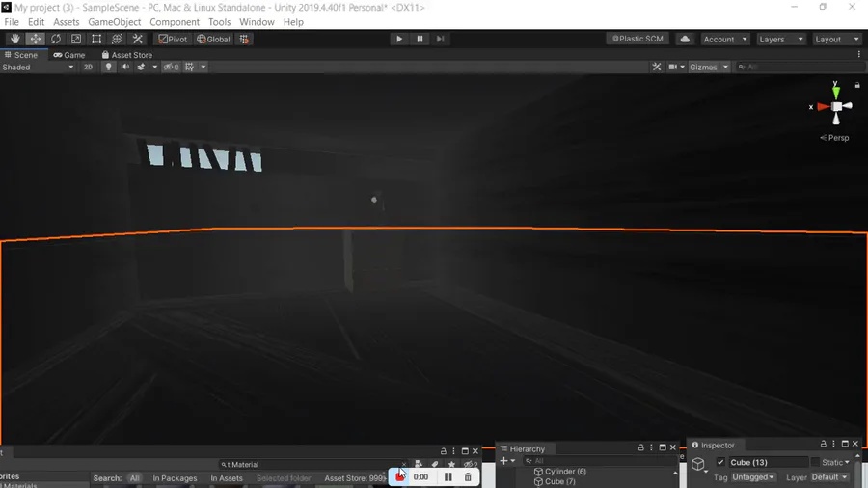Image resolution: width=868 pixels, height=488 pixels.
Task: Open scene effects dropdown arrow
Action: 154,67
